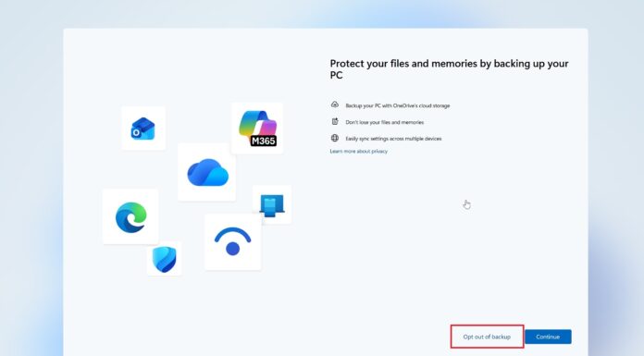
Task: Click text 'Easily sync settings across multiple devices'
Action: coord(393,139)
